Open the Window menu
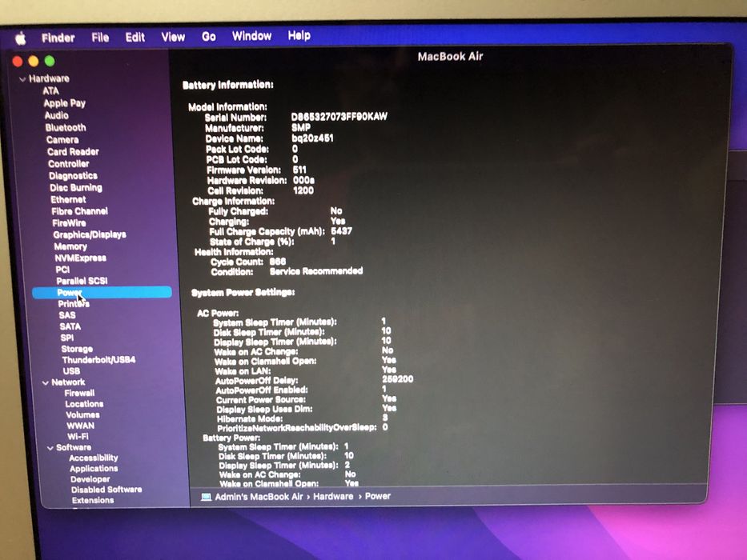Screen dimensions: 747x560 click(x=251, y=36)
